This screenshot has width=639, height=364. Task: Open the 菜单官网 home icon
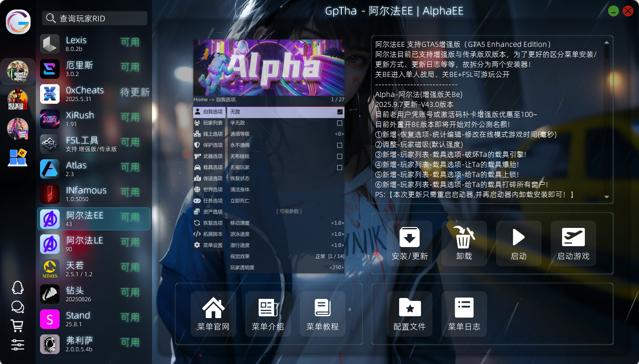click(213, 308)
